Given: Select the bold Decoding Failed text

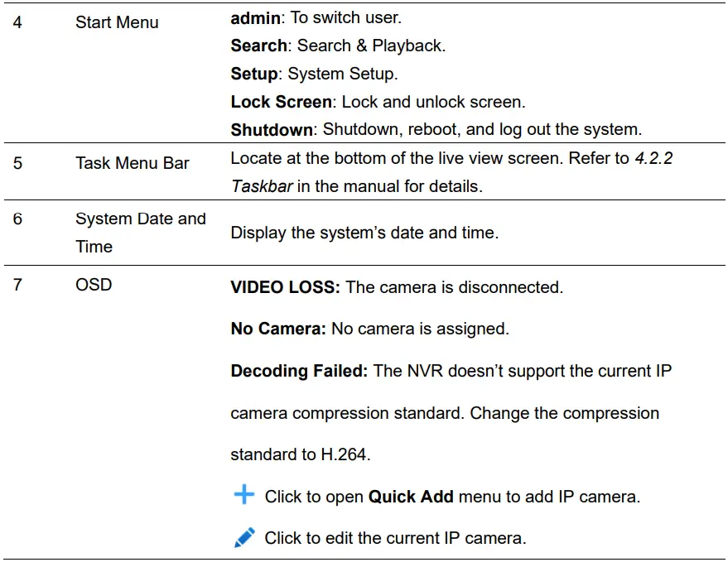Looking at the screenshot, I should [x=299, y=371].
